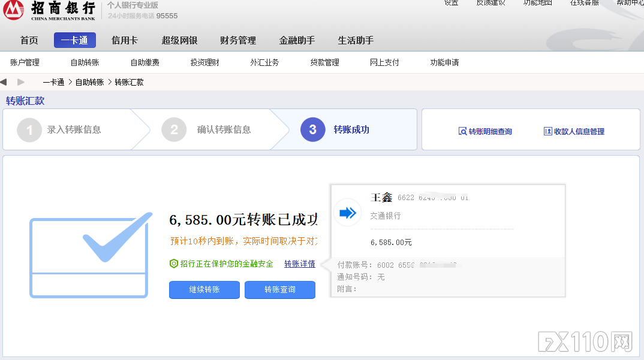Click the blue transfer arrow icon
This screenshot has height=360, width=644.
point(347,213)
